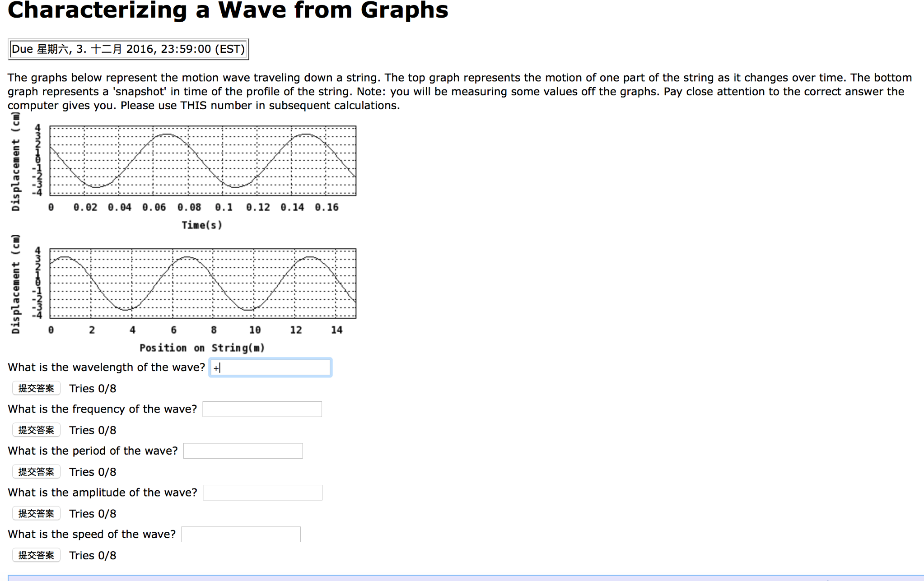Submit the wavelength answer
924x581 pixels.
point(36,388)
